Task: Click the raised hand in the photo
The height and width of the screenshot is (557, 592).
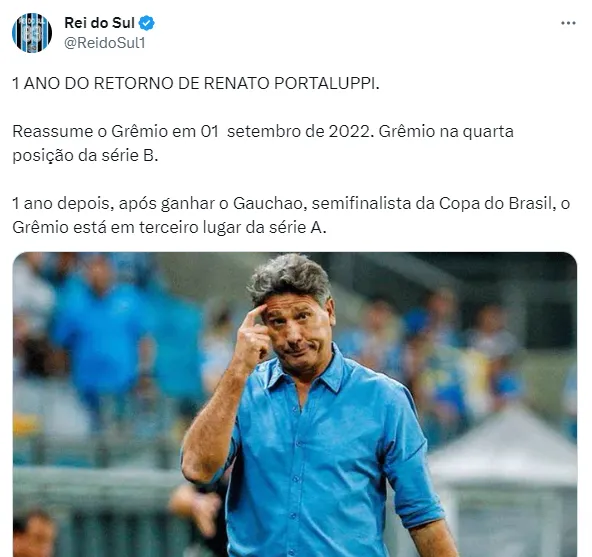Action: (x=253, y=334)
